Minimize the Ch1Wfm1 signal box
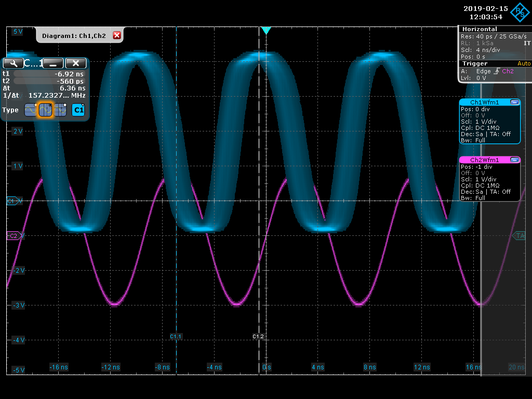Viewport: 532px width, 399px height. click(514, 102)
